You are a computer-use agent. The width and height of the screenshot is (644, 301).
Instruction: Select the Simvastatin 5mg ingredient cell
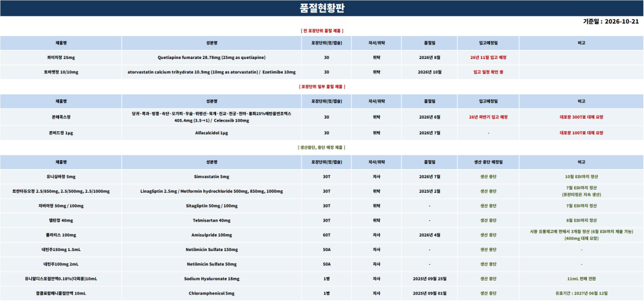[x=211, y=176]
